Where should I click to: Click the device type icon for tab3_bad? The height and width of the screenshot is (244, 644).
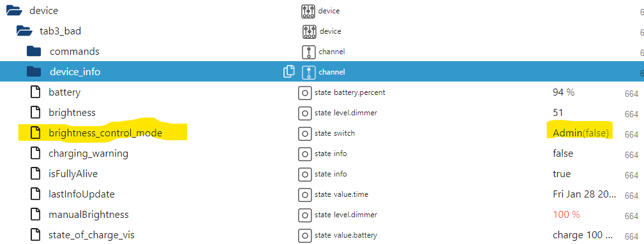[x=310, y=31]
